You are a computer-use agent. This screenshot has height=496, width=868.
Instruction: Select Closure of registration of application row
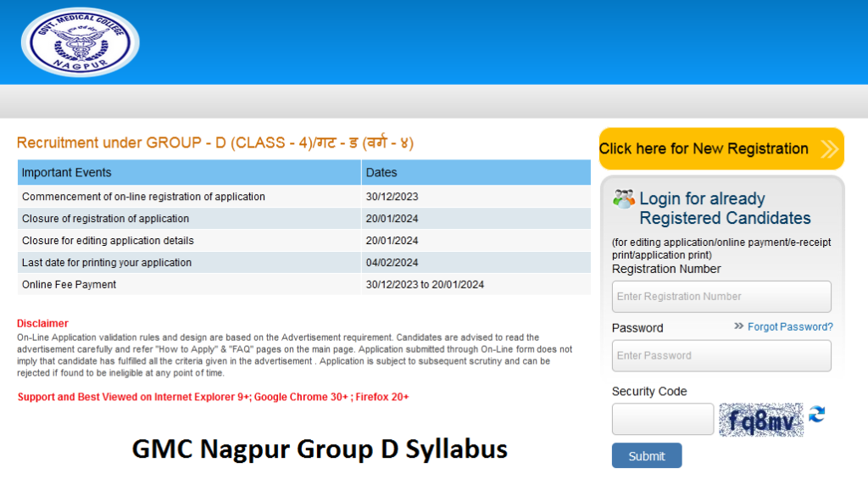tap(304, 219)
